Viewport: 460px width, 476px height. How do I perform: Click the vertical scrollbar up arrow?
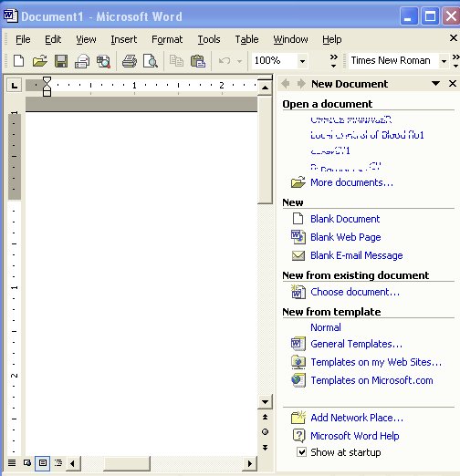pyautogui.click(x=265, y=88)
